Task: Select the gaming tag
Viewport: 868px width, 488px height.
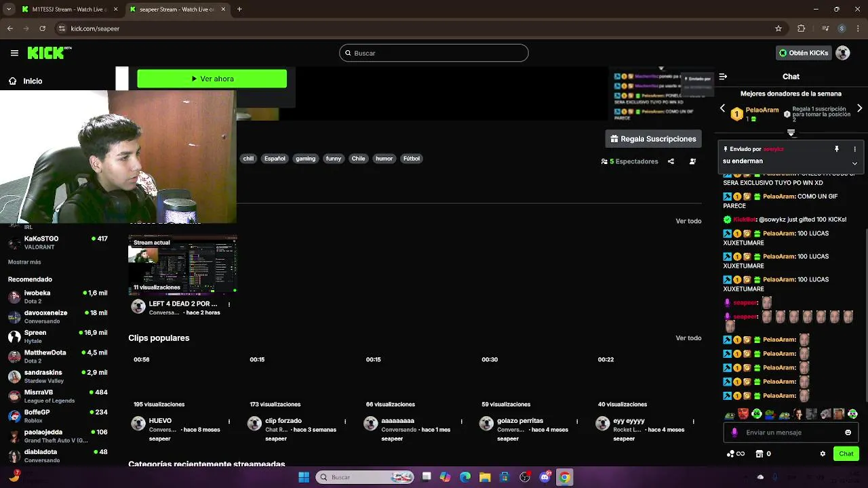Action: 305,159
